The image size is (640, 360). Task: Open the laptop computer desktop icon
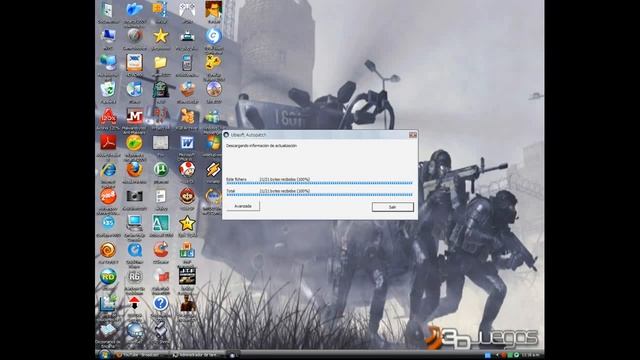pyautogui.click(x=134, y=223)
